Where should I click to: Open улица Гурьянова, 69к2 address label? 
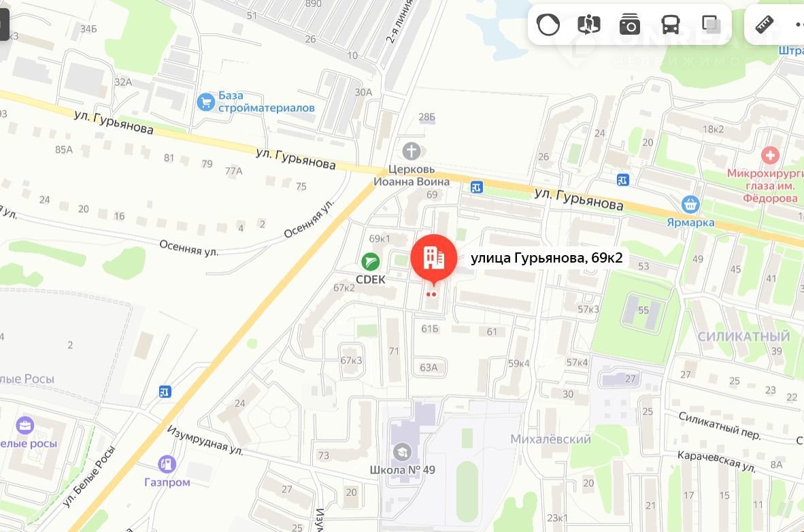coord(547,258)
